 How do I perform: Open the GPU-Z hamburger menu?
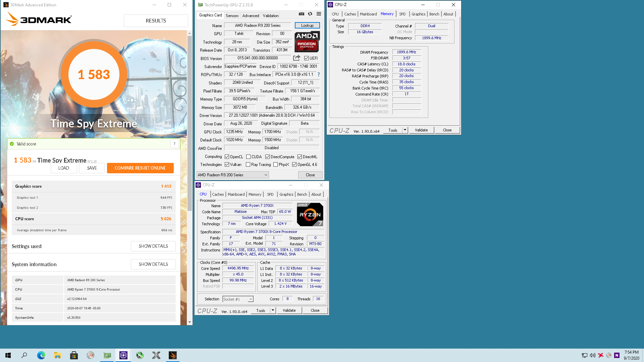coord(319,14)
